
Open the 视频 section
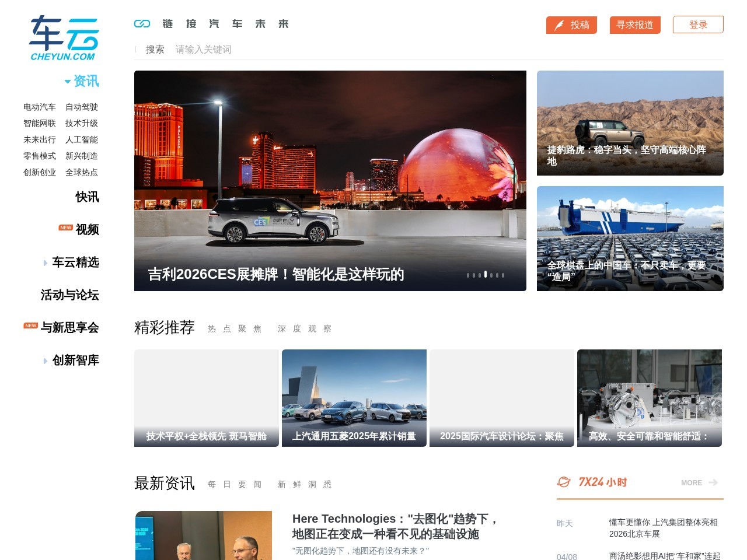pos(88,230)
